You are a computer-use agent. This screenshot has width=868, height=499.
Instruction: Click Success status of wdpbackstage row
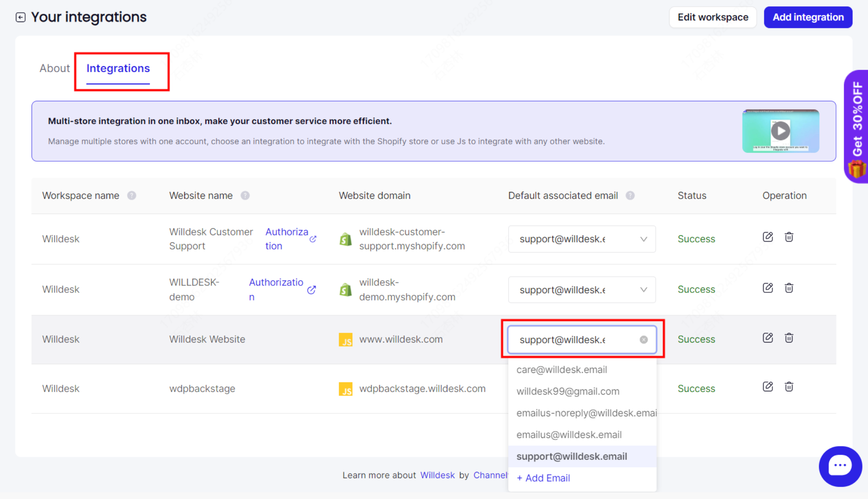(x=696, y=389)
